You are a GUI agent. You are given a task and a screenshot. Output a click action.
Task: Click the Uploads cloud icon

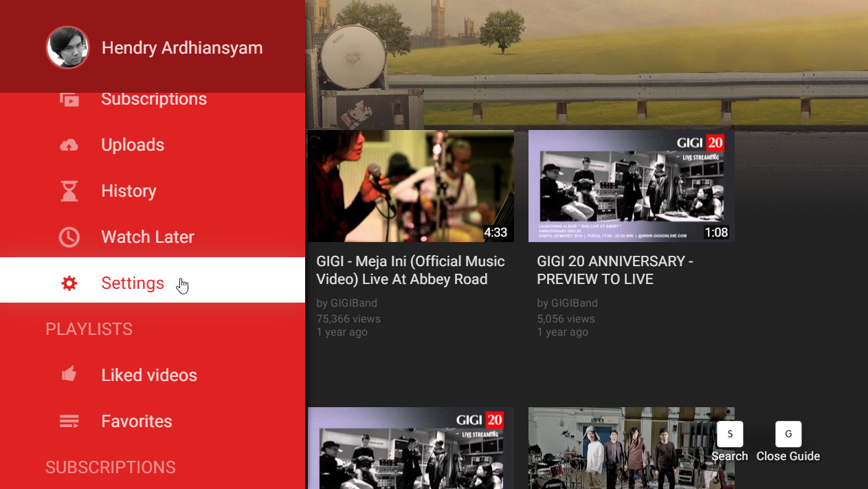(x=69, y=144)
